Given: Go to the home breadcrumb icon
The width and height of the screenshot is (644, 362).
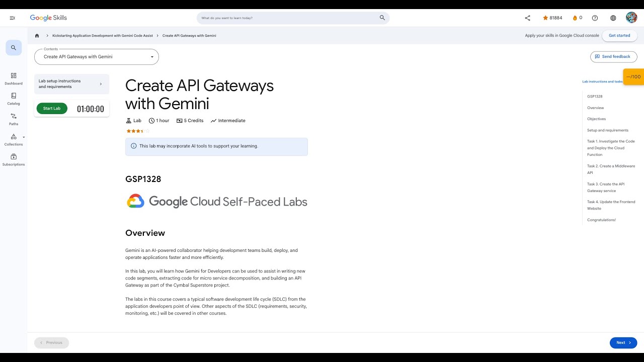Looking at the screenshot, I should (x=37, y=36).
